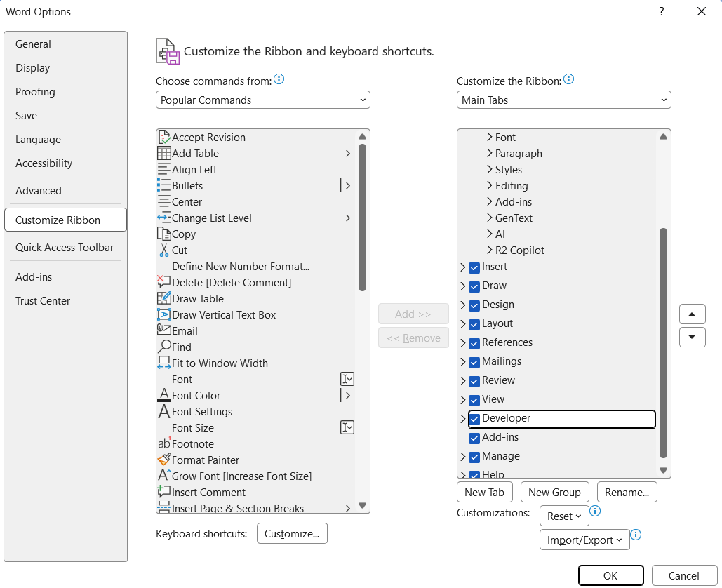Open the Main Tabs dropdown
The image size is (722, 588).
(563, 100)
